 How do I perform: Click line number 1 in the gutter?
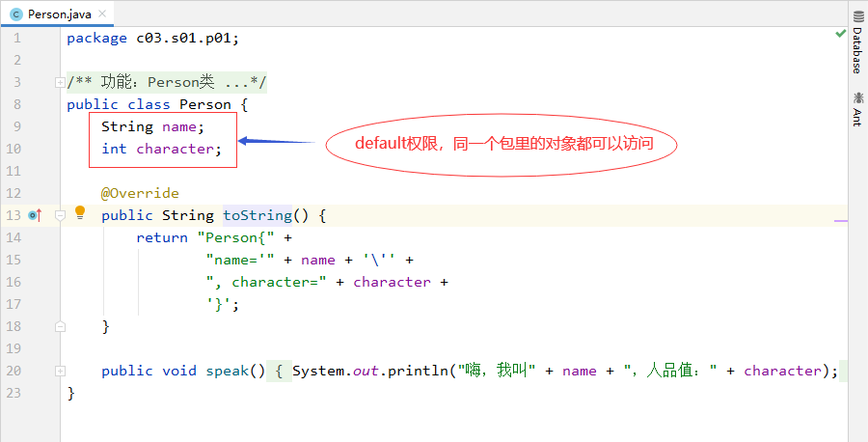coord(17,39)
